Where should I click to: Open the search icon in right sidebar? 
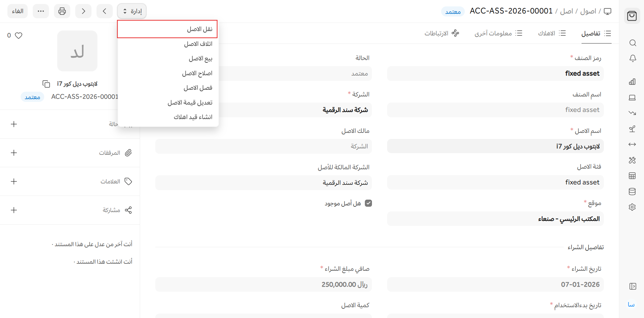(633, 43)
